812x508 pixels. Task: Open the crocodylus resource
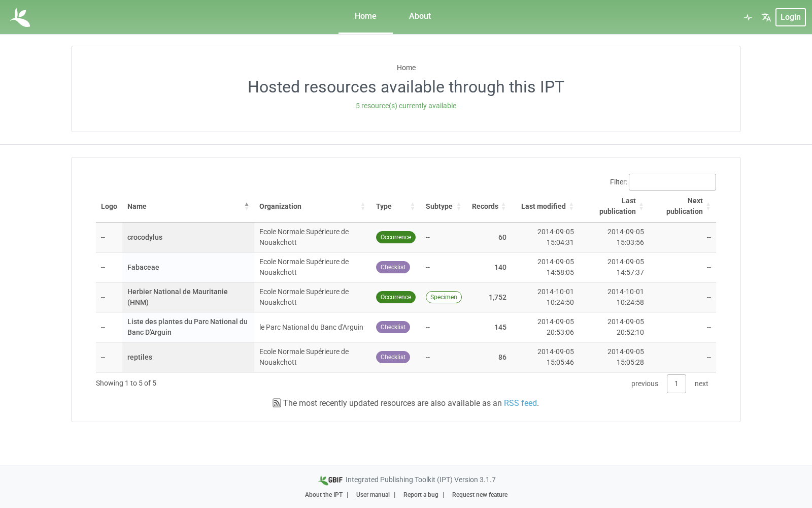145,237
